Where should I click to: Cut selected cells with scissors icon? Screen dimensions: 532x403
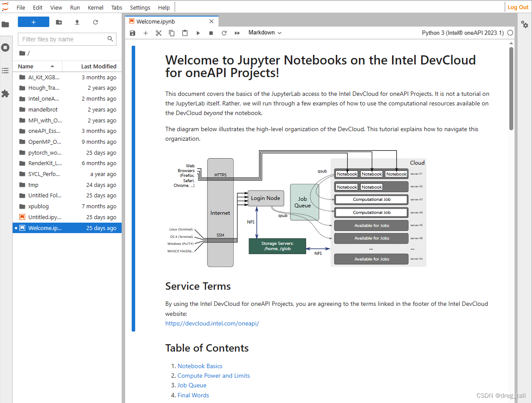point(159,33)
